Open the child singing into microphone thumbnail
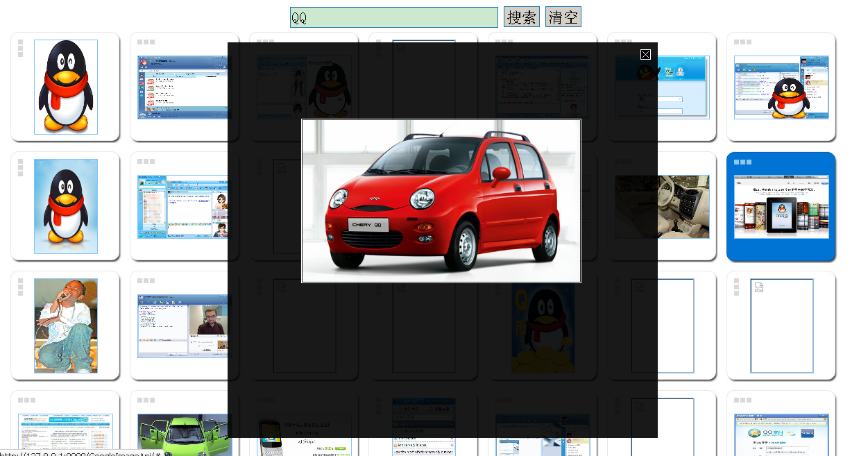 [66, 326]
